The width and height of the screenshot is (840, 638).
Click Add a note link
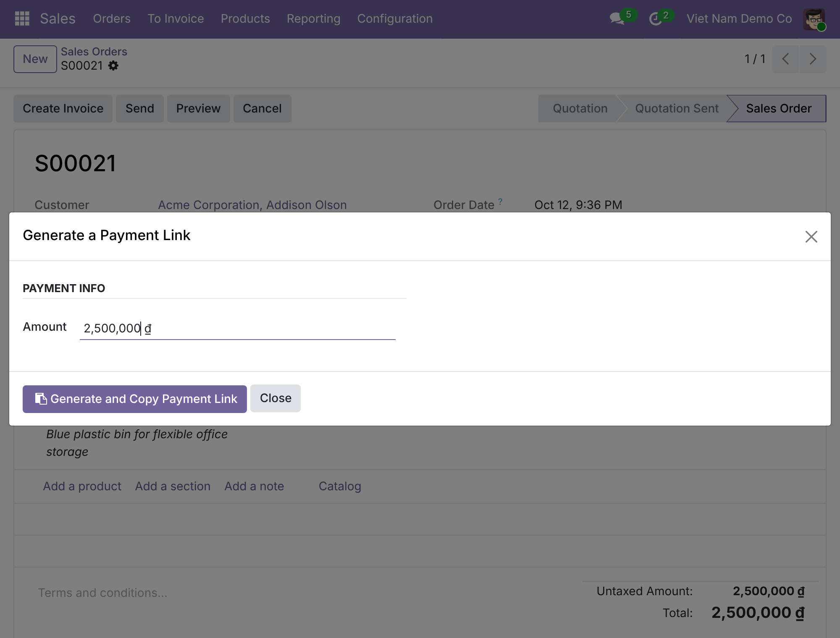coord(254,486)
